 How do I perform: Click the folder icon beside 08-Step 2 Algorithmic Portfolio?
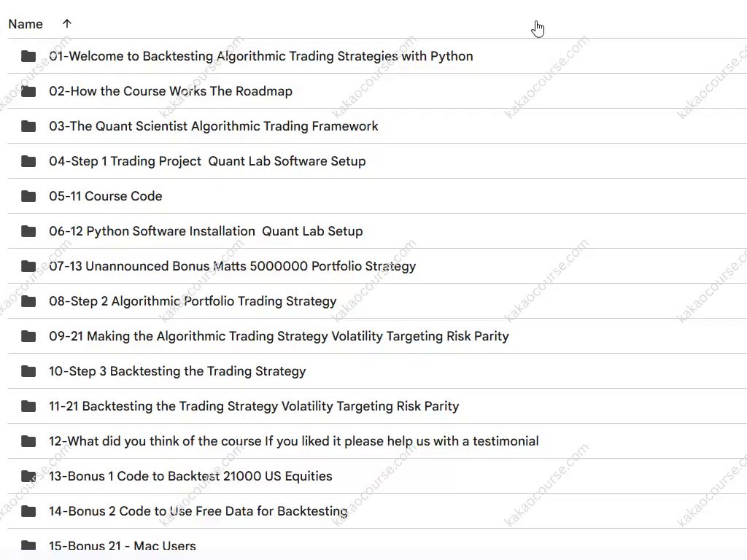(28, 301)
